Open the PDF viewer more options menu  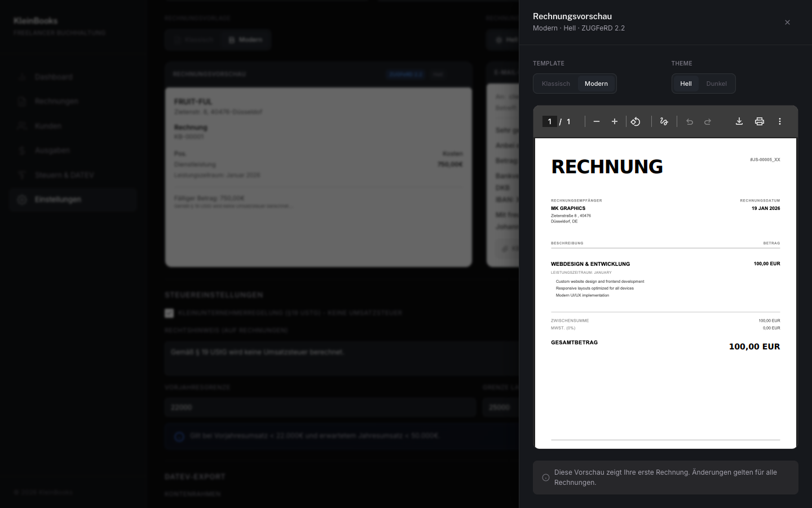pyautogui.click(x=780, y=121)
